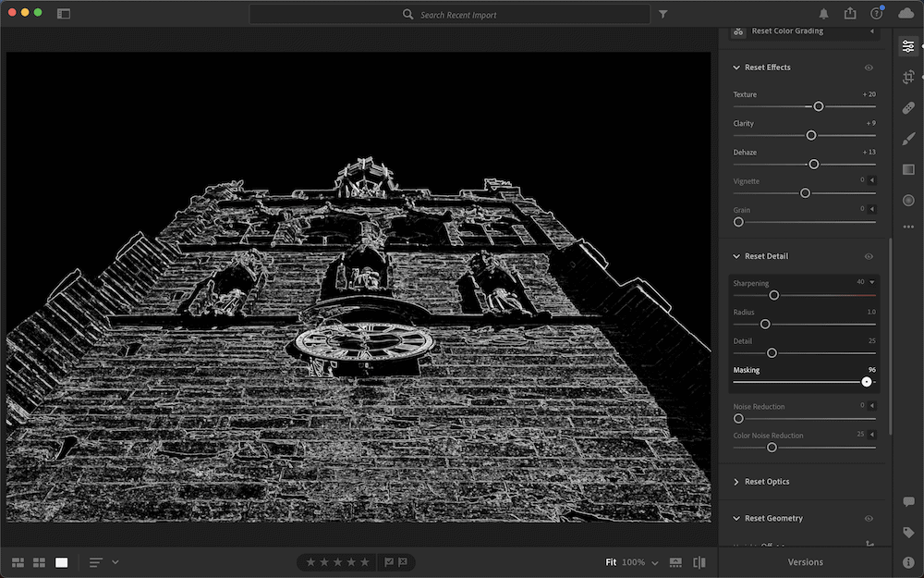Screen dimensions: 924x578
Task: Switch to photo grid view
Action: [x=18, y=562]
